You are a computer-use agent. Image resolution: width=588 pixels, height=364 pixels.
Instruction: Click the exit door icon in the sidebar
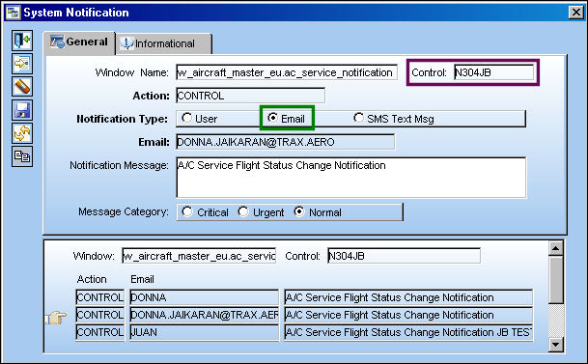pyautogui.click(x=22, y=41)
